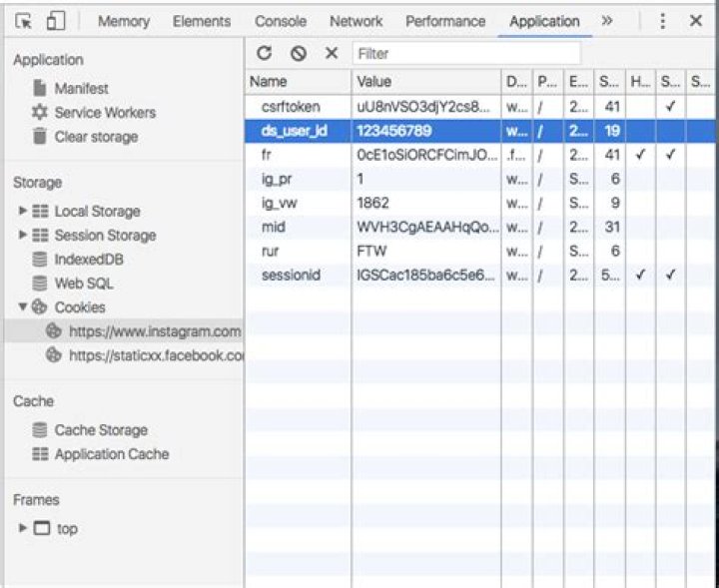Select the mid cookie row
719x588 pixels.
click(x=480, y=227)
